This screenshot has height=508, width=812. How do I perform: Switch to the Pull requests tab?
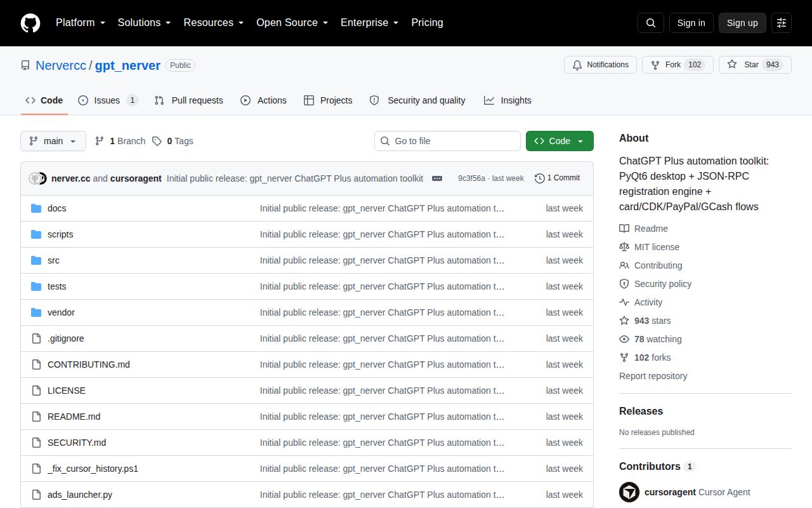click(188, 100)
